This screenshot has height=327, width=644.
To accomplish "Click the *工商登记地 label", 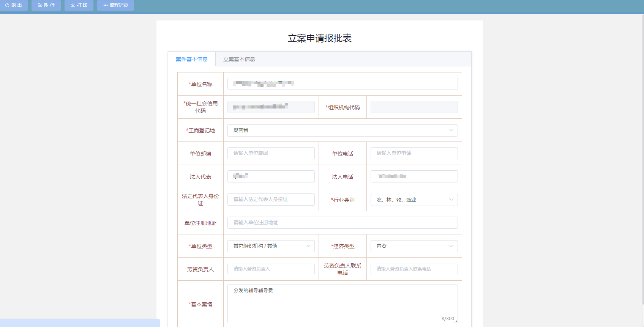I will pyautogui.click(x=200, y=130).
